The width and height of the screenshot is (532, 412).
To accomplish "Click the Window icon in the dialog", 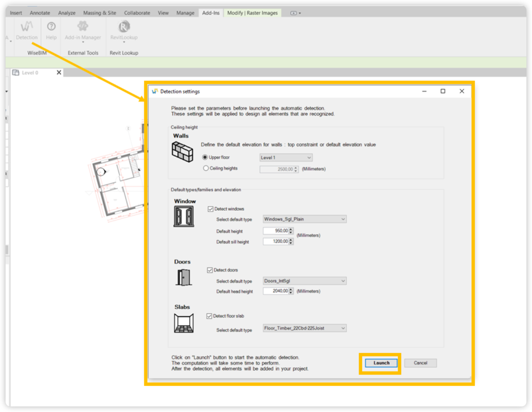I will coord(184,216).
